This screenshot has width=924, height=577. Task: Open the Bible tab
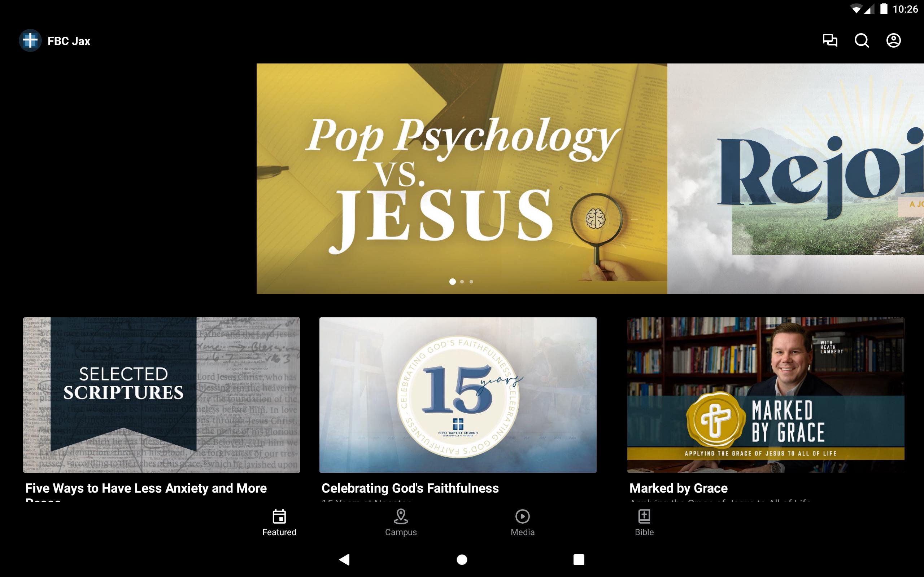pos(644,523)
